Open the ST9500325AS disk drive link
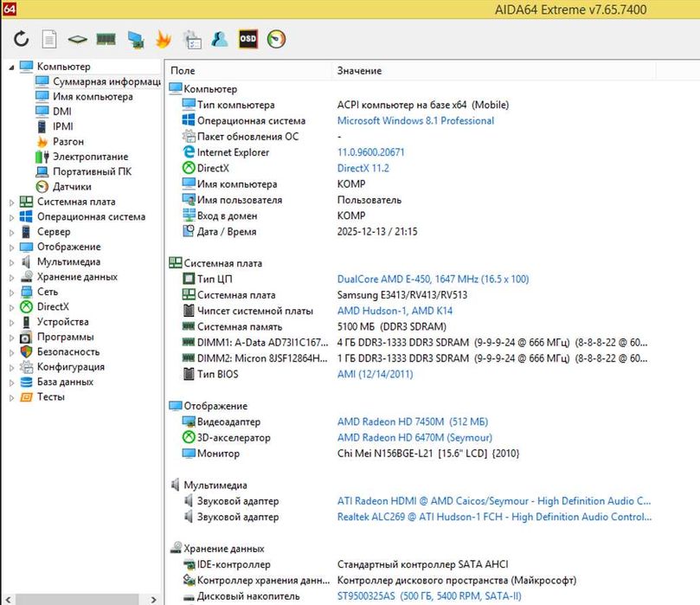The width and height of the screenshot is (700, 605). click(x=429, y=596)
